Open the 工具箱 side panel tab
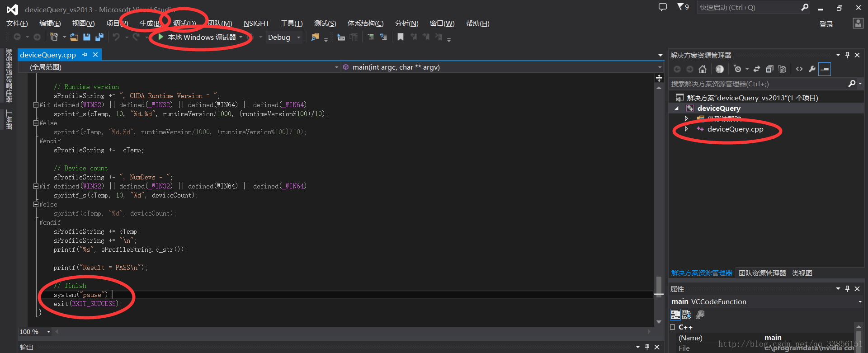Viewport: 868px width, 353px height. coord(9,119)
